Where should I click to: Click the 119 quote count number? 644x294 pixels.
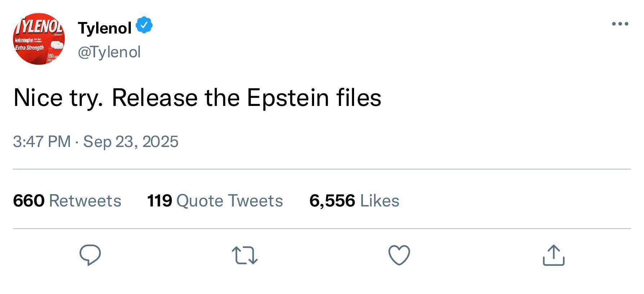tap(160, 201)
